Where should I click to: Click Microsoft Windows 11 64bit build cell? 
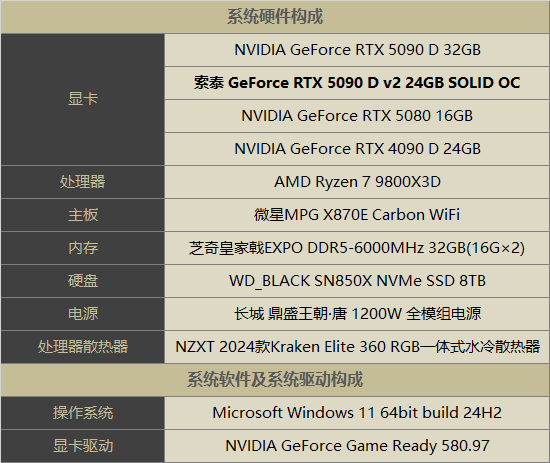coord(357,413)
